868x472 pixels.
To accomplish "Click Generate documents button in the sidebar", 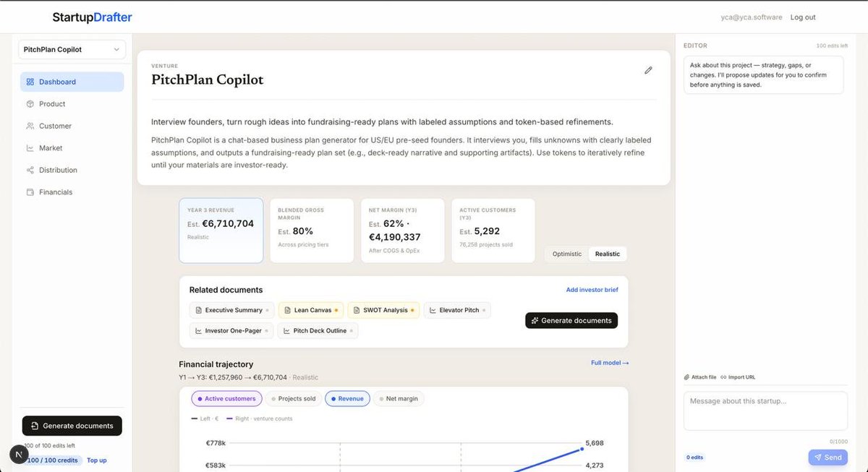I will pos(72,426).
